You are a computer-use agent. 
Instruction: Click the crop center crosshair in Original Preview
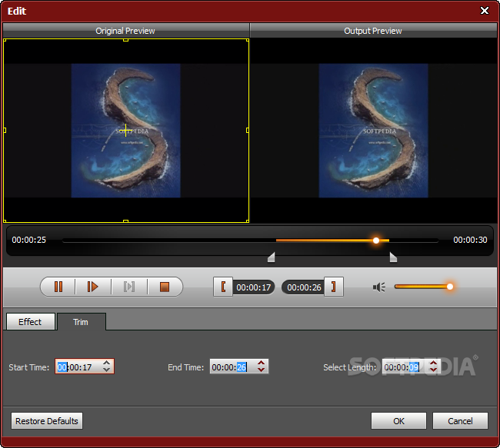tap(125, 131)
